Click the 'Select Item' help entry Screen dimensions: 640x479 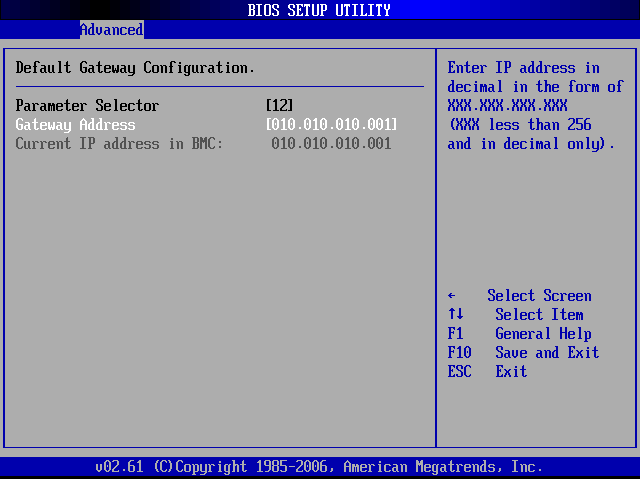click(x=539, y=315)
